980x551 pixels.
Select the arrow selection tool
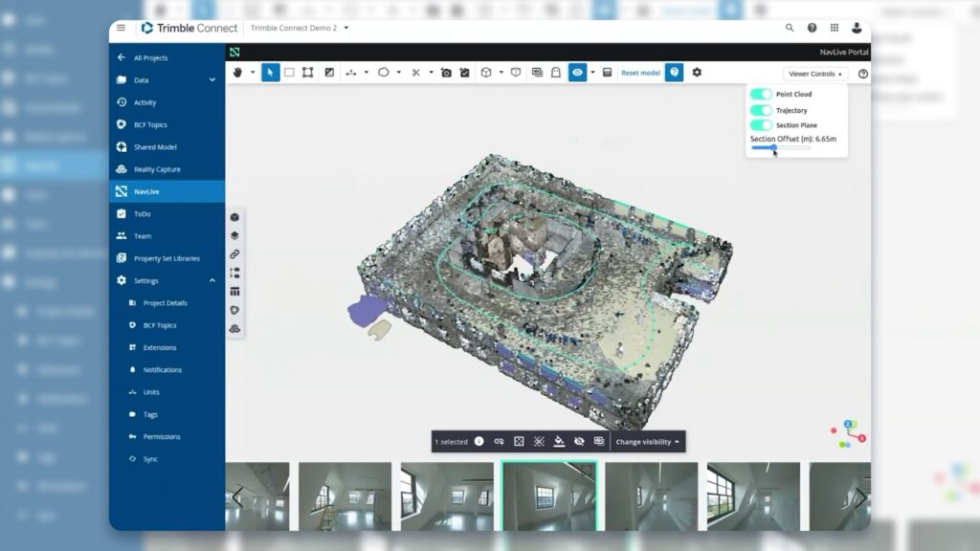point(271,73)
